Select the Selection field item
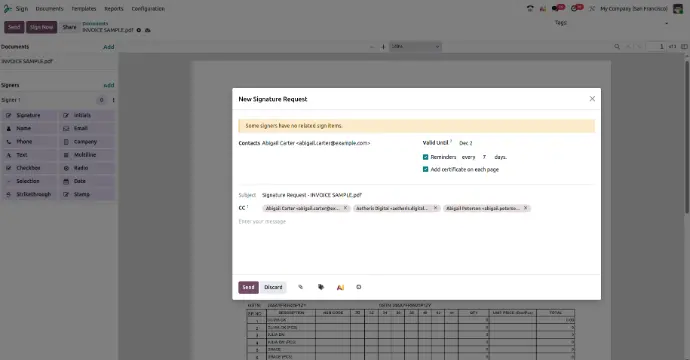690x360 pixels. [30, 181]
